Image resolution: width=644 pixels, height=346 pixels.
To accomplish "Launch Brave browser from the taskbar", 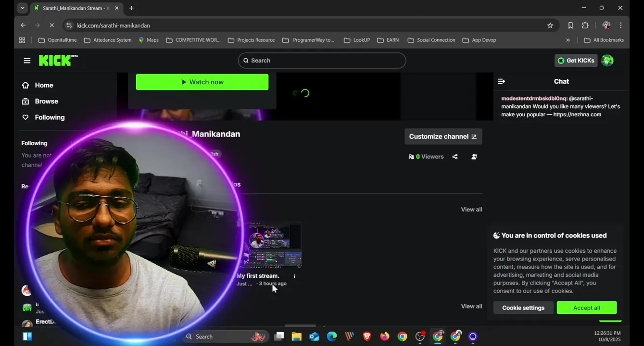I will click(x=367, y=336).
